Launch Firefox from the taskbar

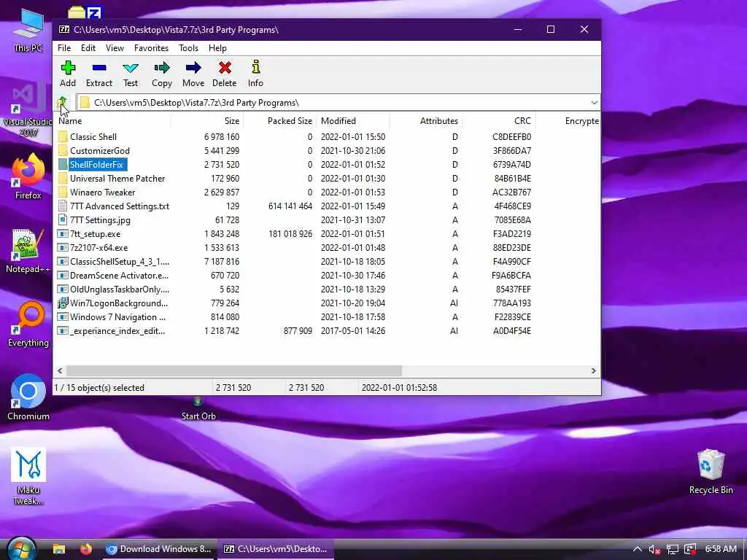(86, 549)
